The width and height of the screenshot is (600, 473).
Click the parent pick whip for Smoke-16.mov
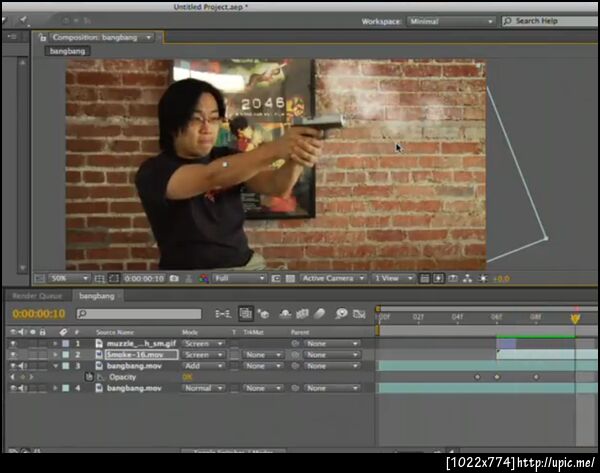click(x=295, y=355)
